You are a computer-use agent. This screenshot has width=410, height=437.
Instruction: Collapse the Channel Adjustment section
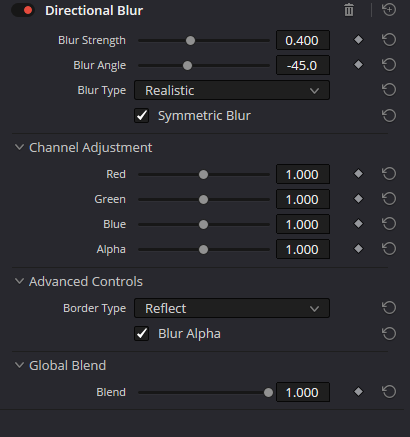tap(19, 147)
